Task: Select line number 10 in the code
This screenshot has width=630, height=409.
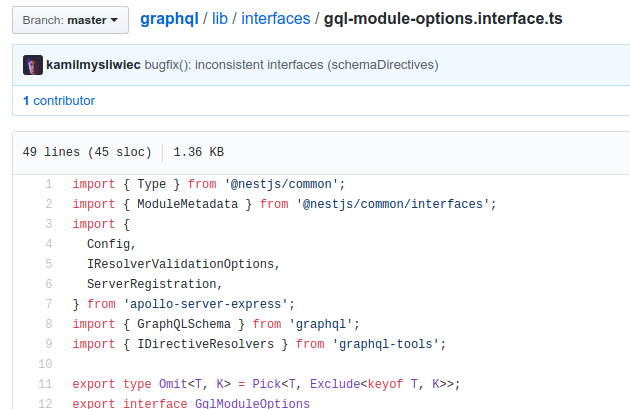Action: pos(45,364)
